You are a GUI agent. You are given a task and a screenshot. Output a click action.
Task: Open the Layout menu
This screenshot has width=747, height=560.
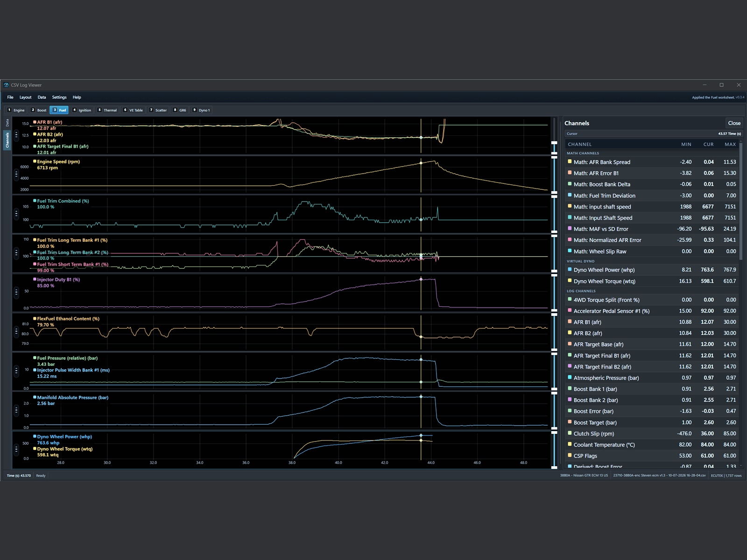25,98
